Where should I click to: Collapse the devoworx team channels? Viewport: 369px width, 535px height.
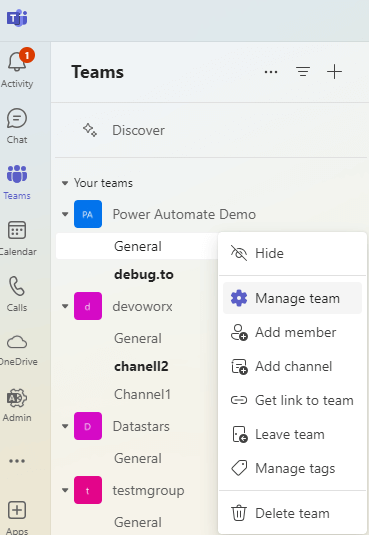65,306
